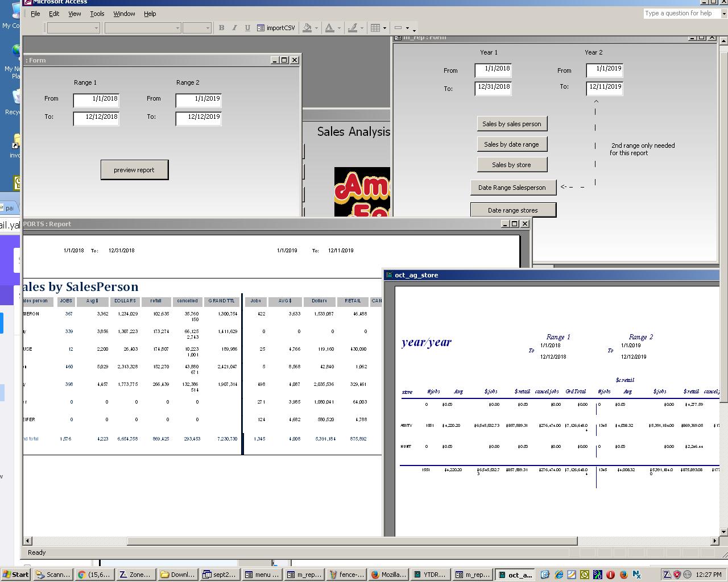Viewport: 728px width, 582px height.
Task: Click the Date Range Salesperson button
Action: 512,188
